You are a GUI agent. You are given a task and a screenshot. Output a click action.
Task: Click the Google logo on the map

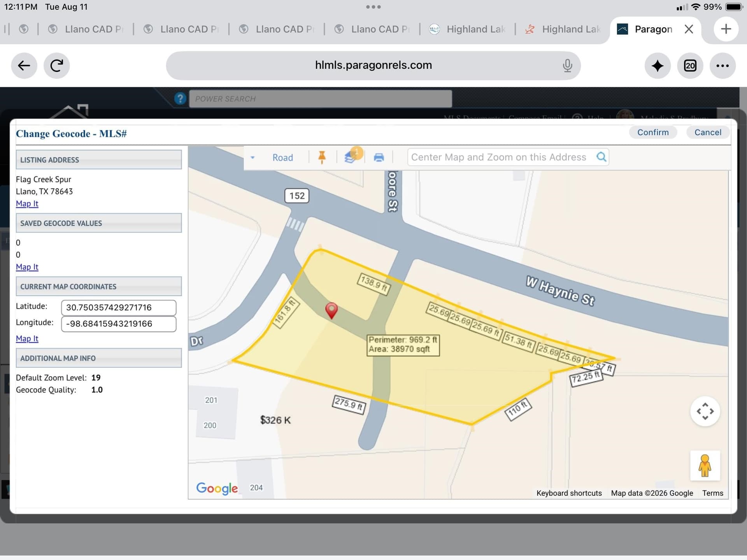point(217,488)
